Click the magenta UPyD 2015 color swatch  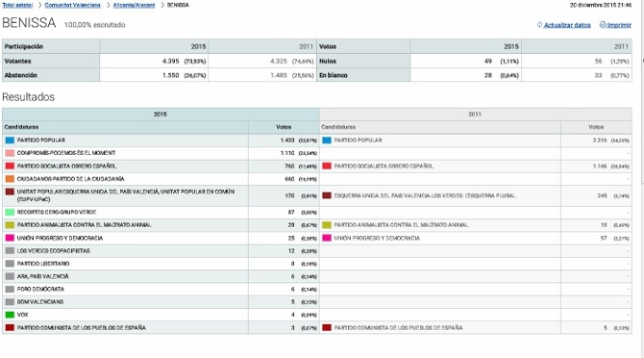click(10, 238)
